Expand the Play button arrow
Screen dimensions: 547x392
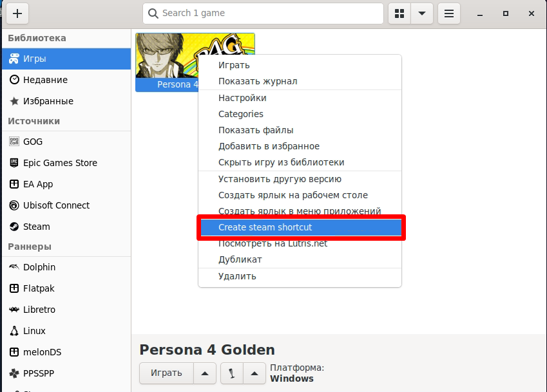(x=205, y=373)
